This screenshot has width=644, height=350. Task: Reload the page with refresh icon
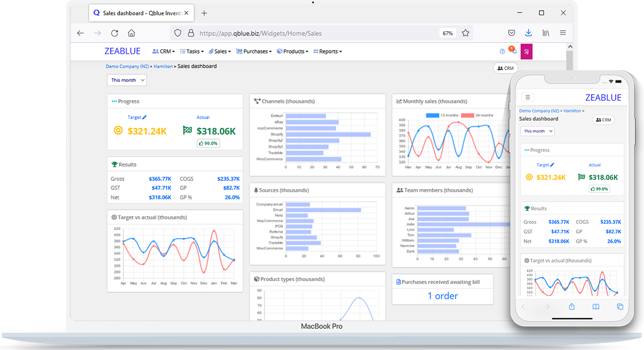point(115,34)
